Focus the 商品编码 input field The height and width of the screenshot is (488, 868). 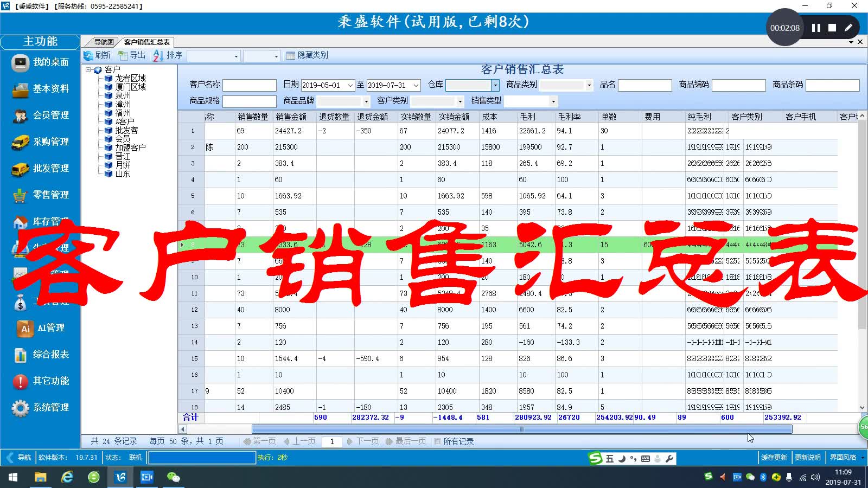(739, 85)
